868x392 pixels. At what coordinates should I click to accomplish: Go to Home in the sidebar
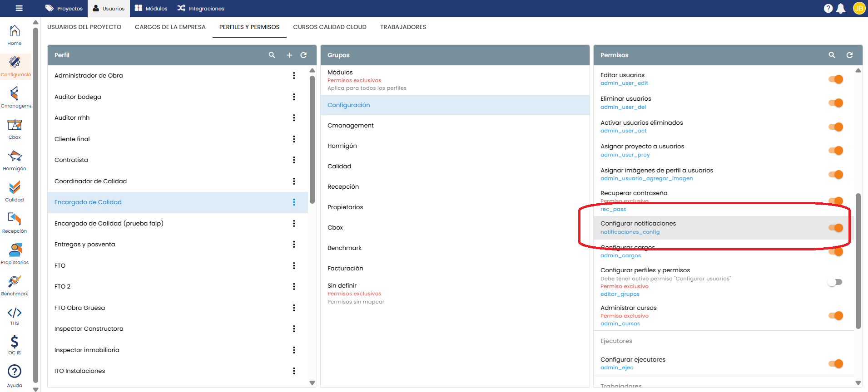click(x=15, y=35)
